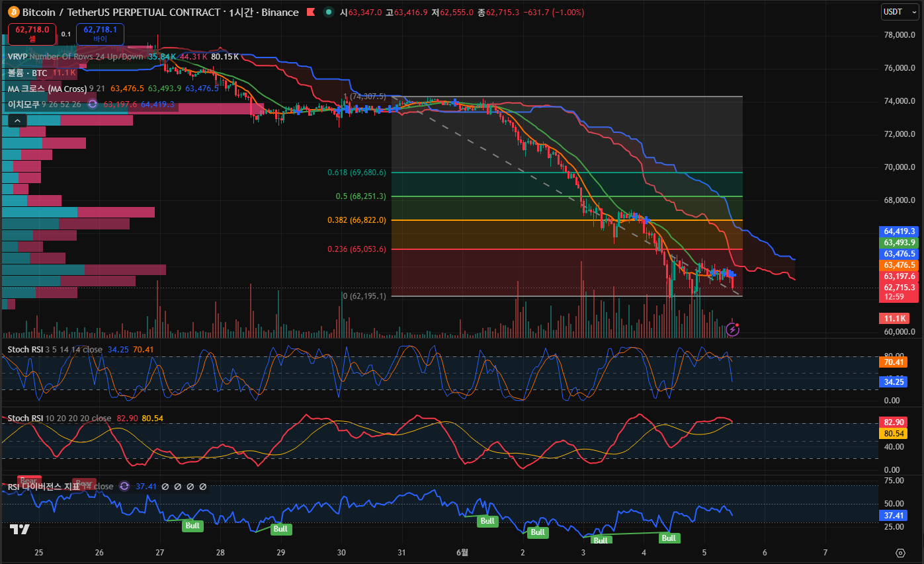924x564 pixels.
Task: Click the blue 34.25 Stoch RSI scale label
Action: pos(892,382)
